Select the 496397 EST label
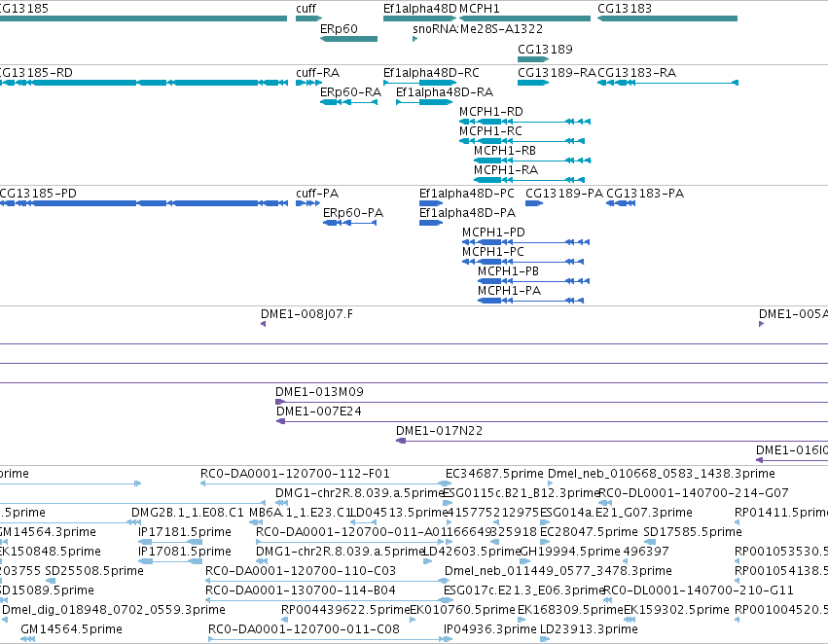 (646, 551)
